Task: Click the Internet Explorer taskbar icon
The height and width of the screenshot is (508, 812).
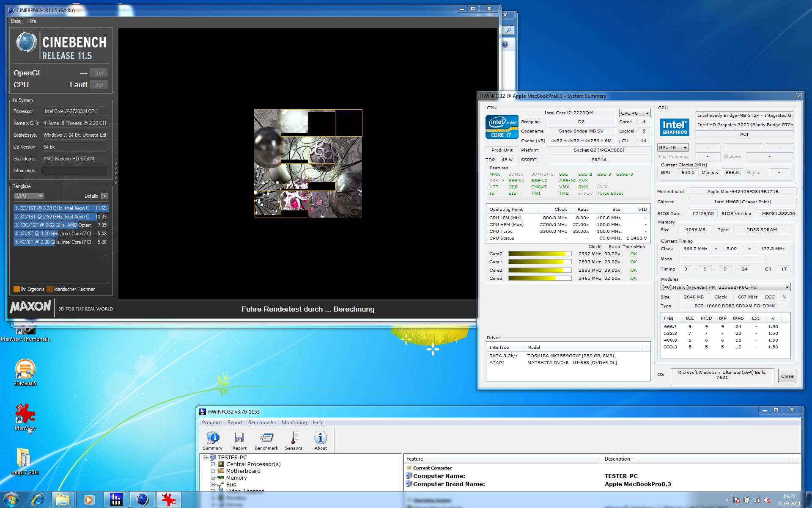Action: click(38, 500)
